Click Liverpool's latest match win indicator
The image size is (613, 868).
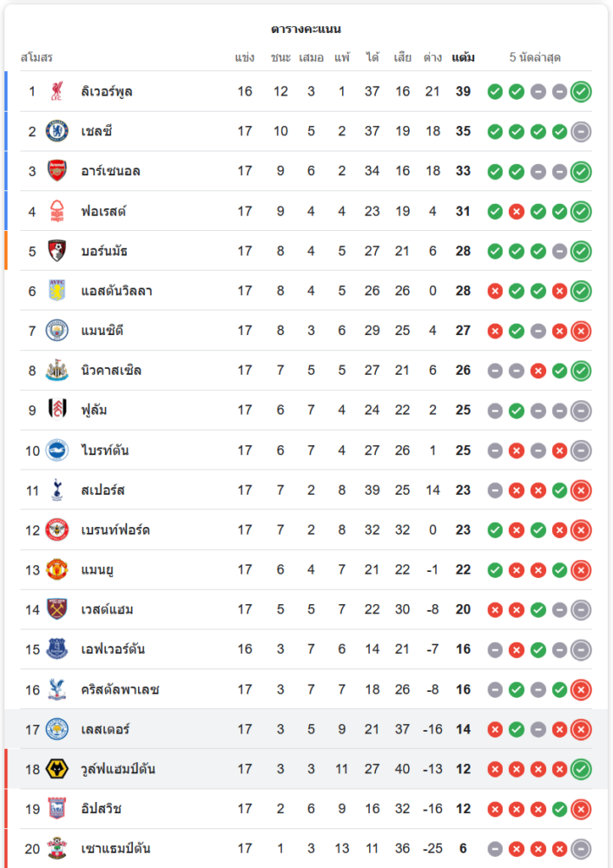click(x=581, y=92)
